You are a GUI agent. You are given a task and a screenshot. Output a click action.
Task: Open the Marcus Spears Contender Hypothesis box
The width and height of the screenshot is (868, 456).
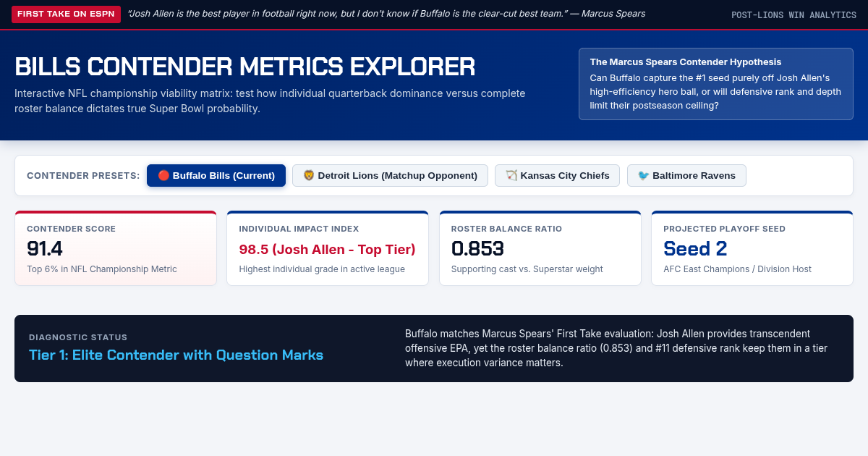[716, 84]
